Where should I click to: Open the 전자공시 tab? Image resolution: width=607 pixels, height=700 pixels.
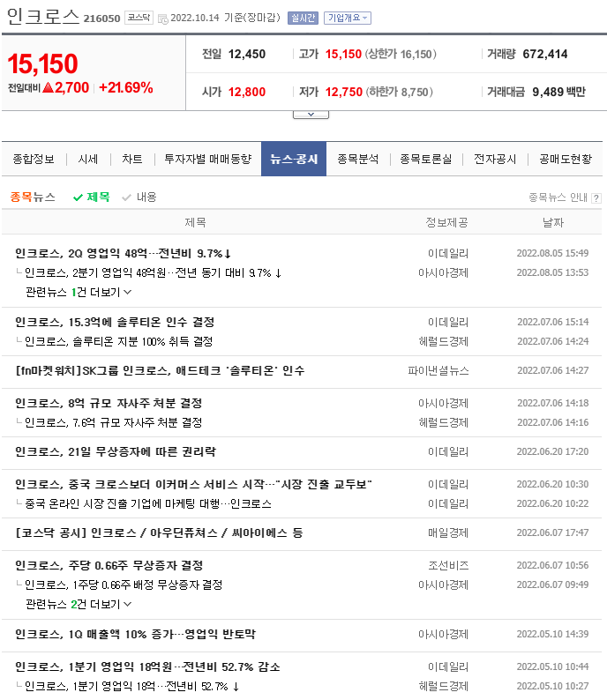[495, 159]
